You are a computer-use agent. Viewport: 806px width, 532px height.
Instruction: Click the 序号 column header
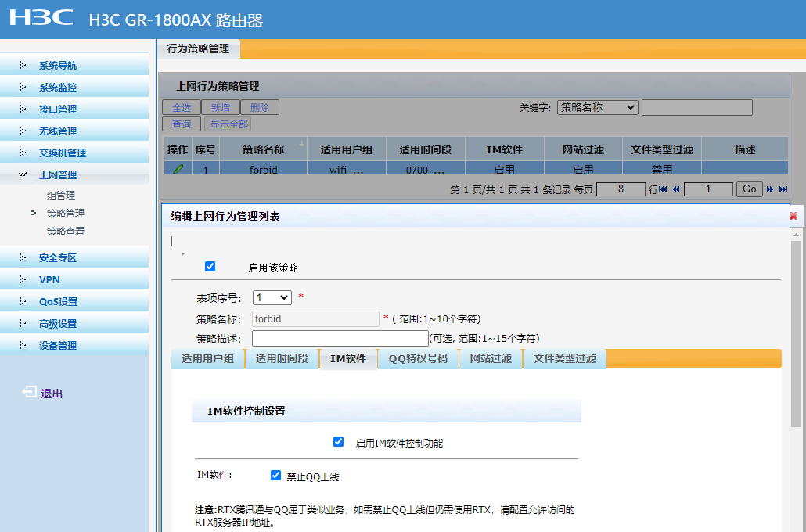[206, 149]
